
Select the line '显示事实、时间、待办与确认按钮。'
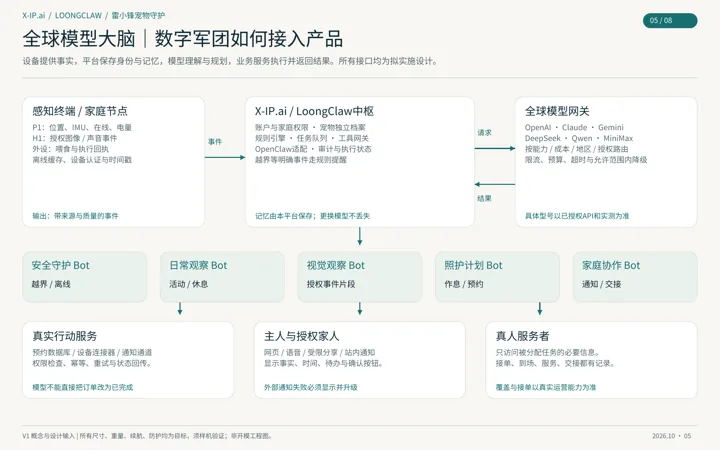324,363
